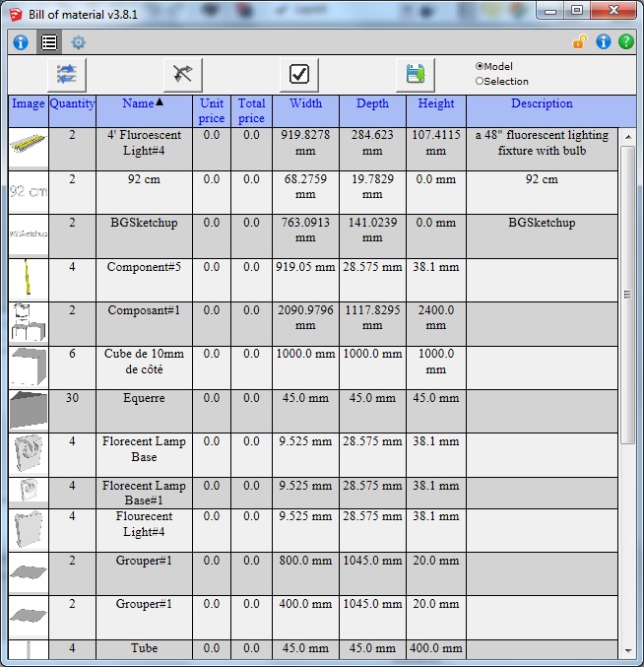
Task: Sort by Height column header
Action: 436,111
